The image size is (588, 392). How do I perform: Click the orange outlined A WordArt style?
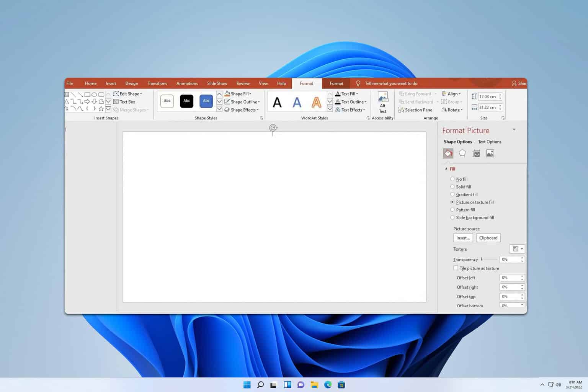(x=316, y=102)
